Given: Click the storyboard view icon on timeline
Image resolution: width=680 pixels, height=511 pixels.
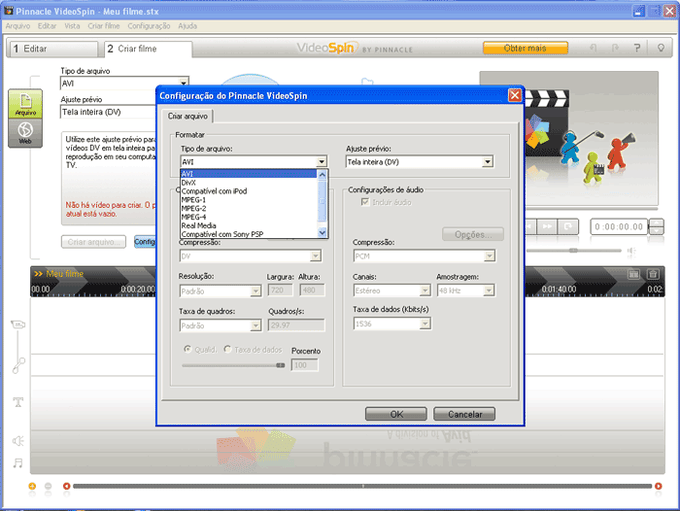Looking at the screenshot, I should coord(634,274).
